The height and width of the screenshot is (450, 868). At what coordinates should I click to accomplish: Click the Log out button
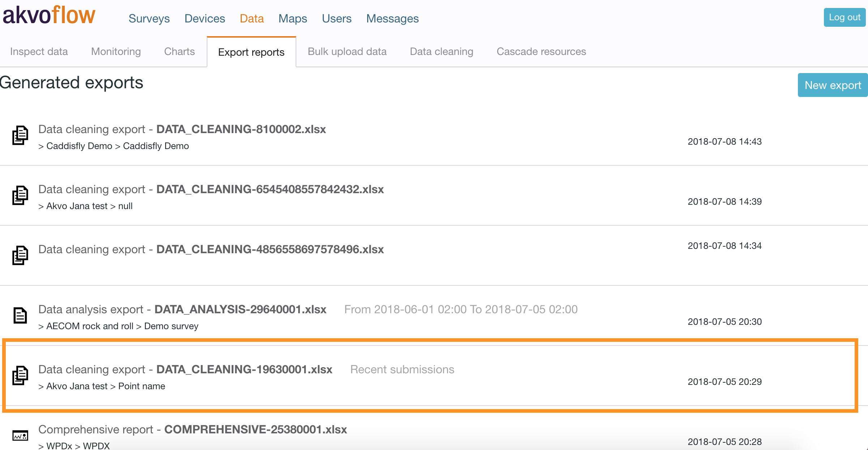click(x=844, y=17)
